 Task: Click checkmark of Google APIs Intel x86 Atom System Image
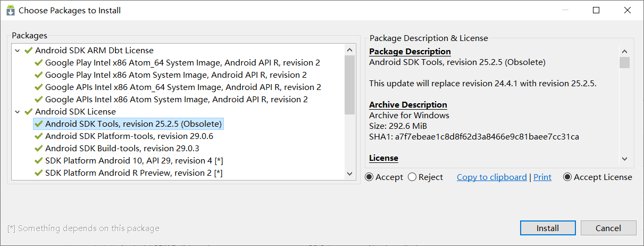[39, 100]
